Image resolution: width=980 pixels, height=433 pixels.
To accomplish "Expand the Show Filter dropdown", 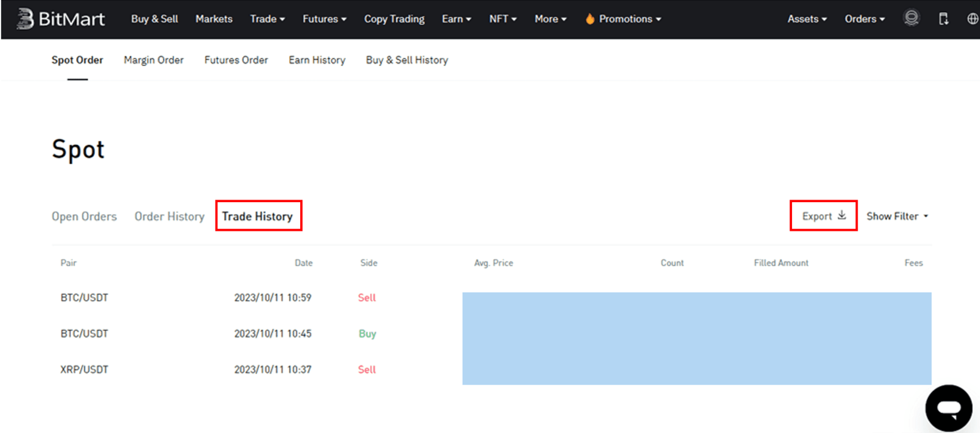I will pos(897,216).
